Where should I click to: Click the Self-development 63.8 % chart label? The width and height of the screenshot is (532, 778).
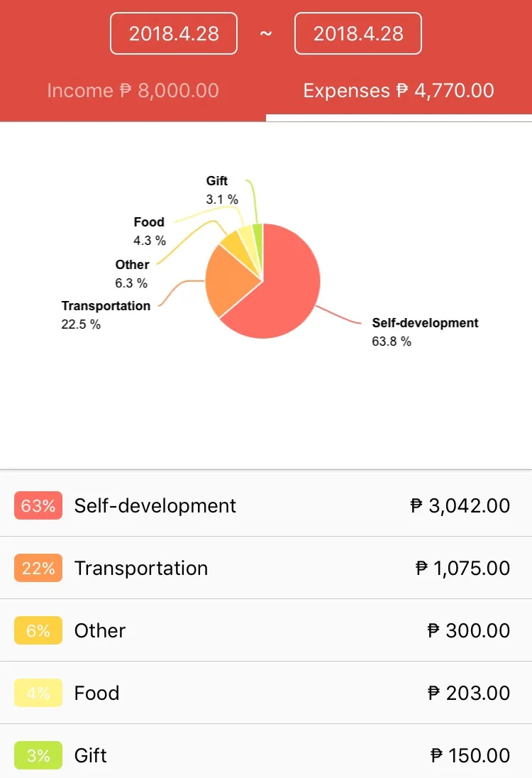click(425, 332)
